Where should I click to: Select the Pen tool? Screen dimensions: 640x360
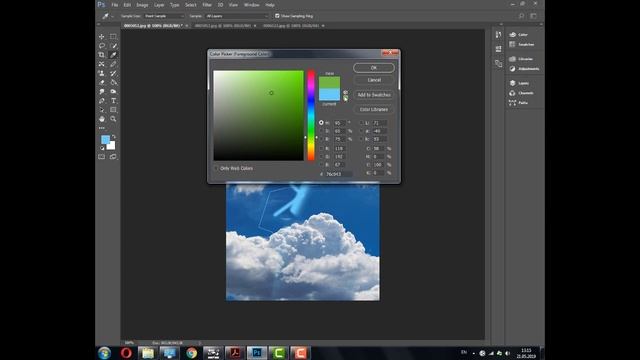[x=102, y=100]
